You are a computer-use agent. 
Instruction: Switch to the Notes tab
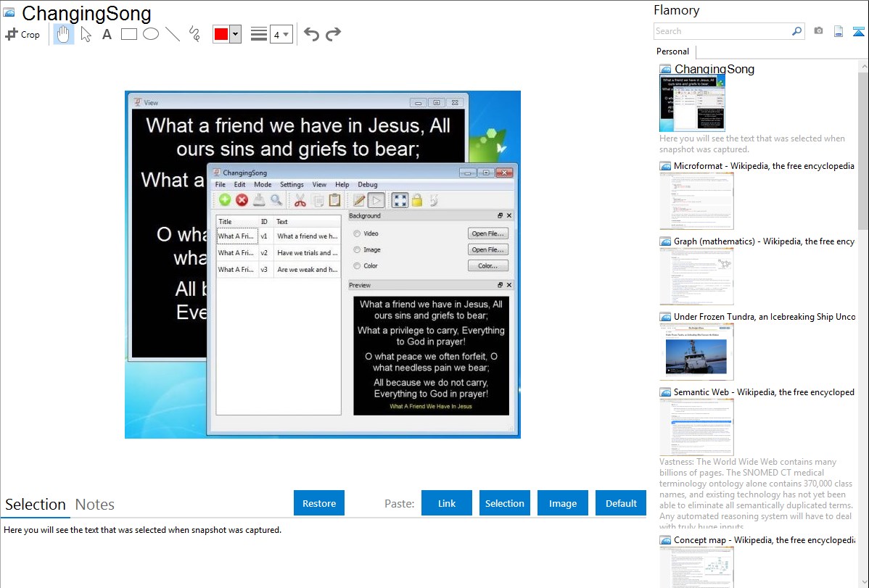(x=94, y=505)
